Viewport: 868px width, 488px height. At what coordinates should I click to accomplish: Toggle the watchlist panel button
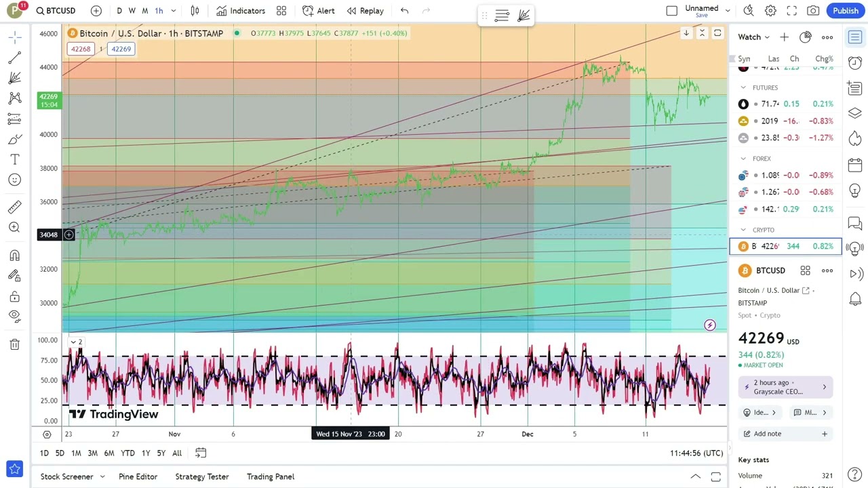[x=855, y=37]
